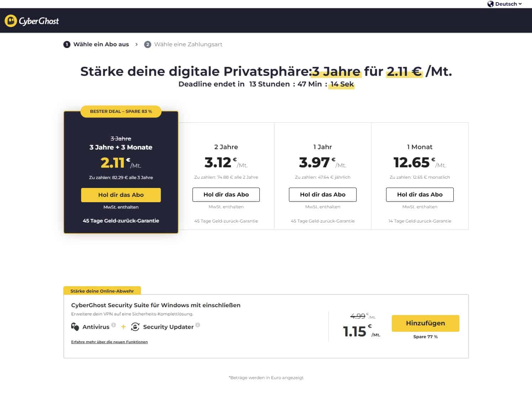Select the Wähle eine Zahlungsart step

pos(183,44)
